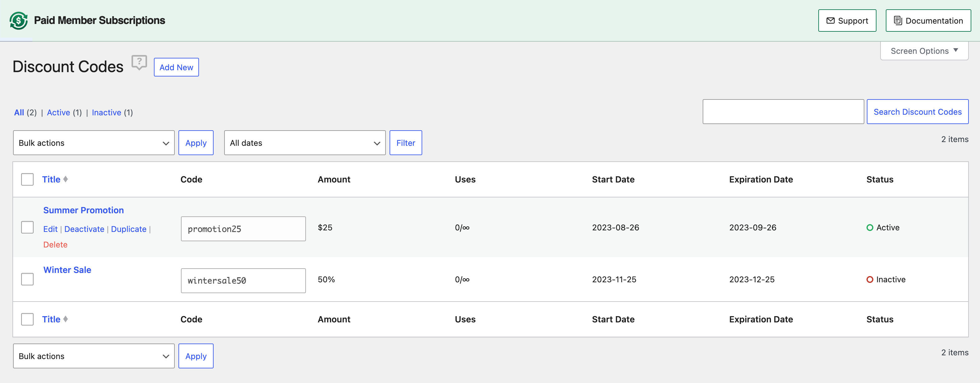Viewport: 980px width, 383px height.
Task: Filter by Inactive discount codes
Action: (x=107, y=113)
